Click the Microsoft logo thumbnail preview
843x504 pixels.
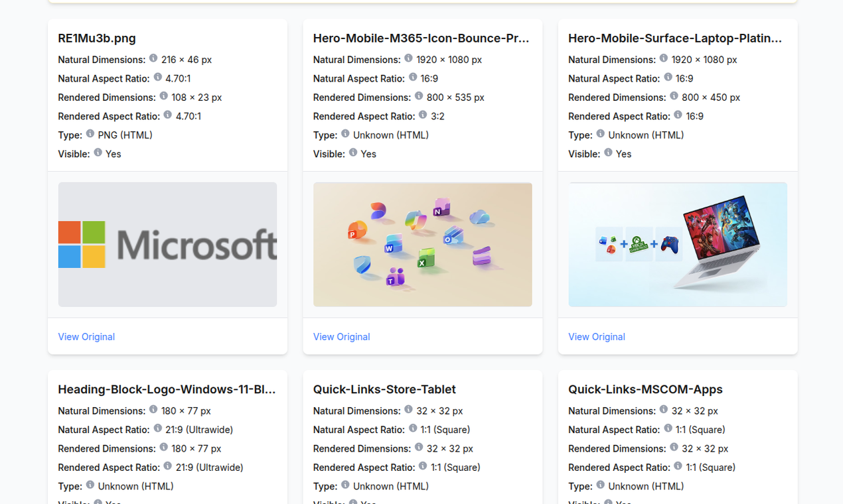(x=167, y=245)
